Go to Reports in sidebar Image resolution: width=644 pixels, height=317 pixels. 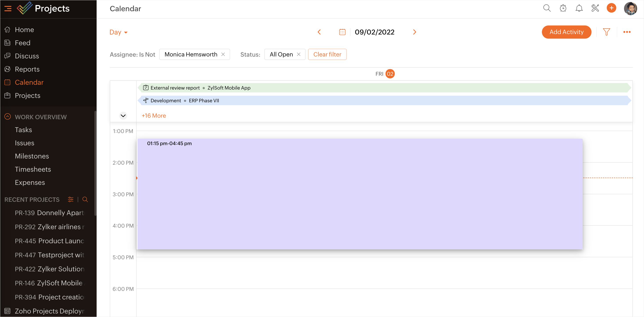tap(27, 69)
